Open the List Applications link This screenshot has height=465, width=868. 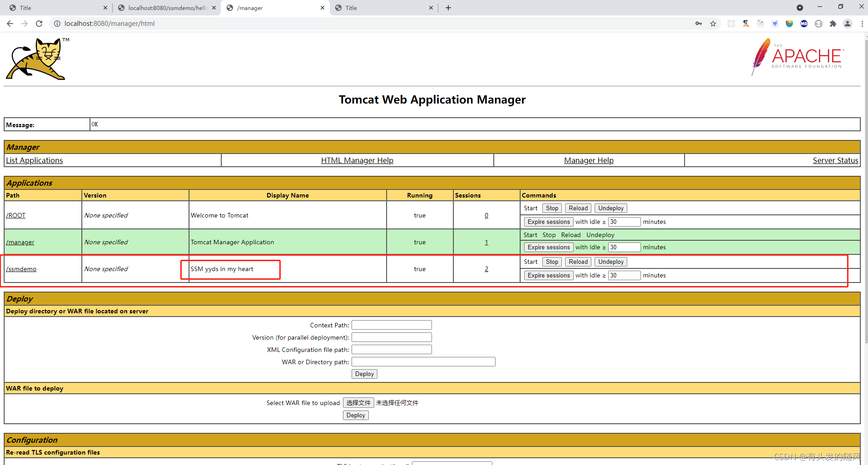35,160
